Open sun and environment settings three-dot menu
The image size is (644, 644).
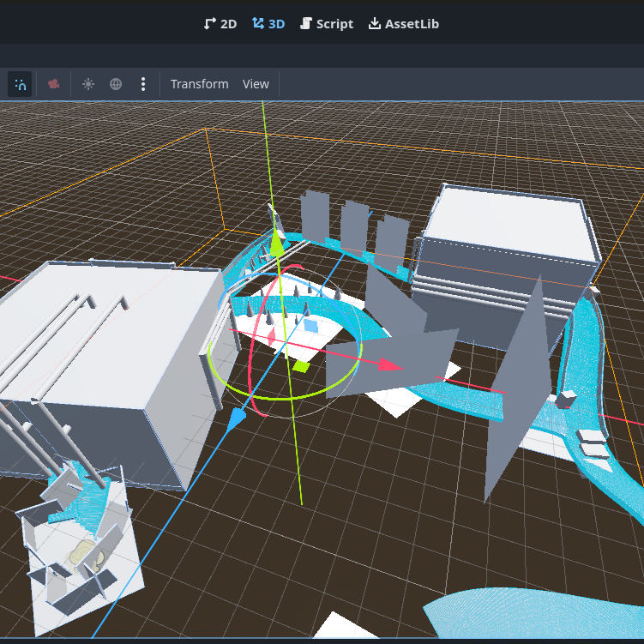(143, 84)
